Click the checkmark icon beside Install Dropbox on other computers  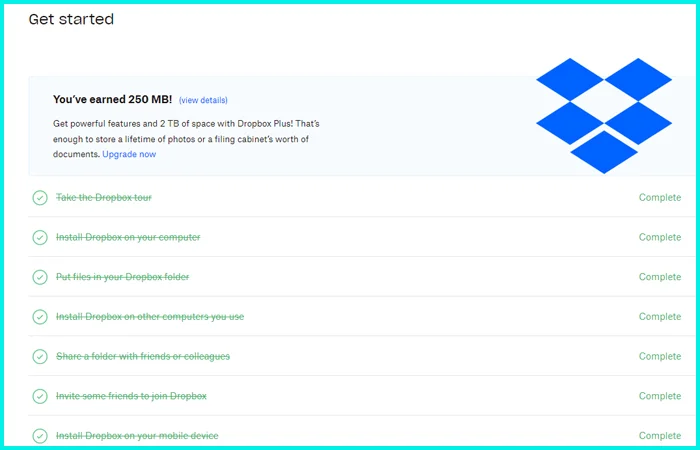40,317
